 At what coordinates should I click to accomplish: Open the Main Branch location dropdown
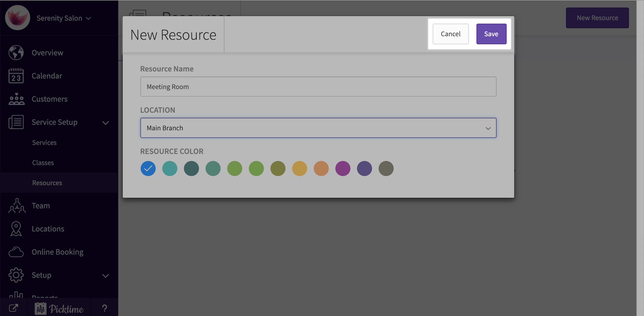tap(318, 128)
